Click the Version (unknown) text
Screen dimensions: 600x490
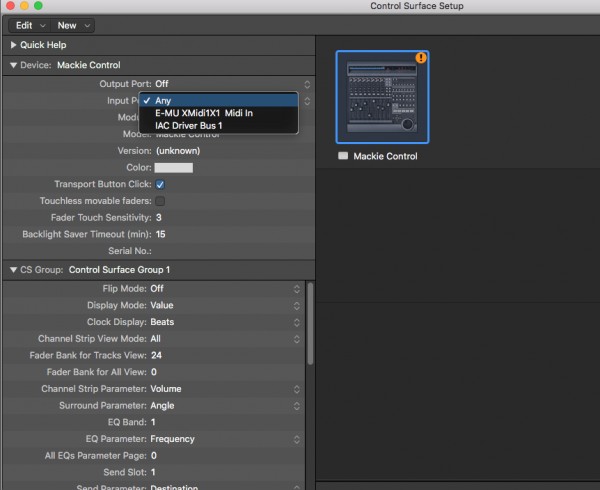coord(178,151)
